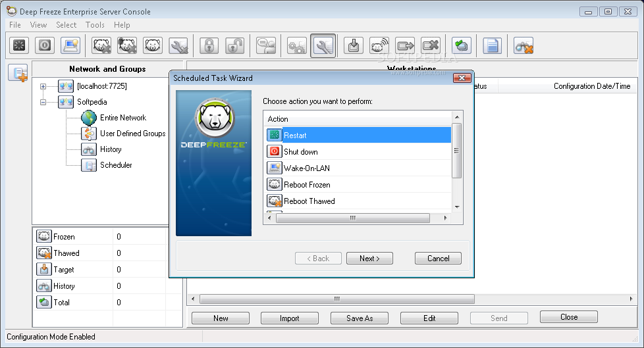Click the highlighted wrench configuration toolbar icon
The height and width of the screenshot is (348, 644).
tap(323, 45)
